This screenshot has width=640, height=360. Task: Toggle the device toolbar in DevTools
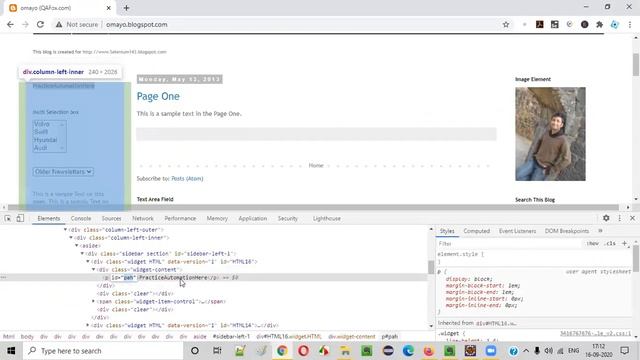coord(20,218)
